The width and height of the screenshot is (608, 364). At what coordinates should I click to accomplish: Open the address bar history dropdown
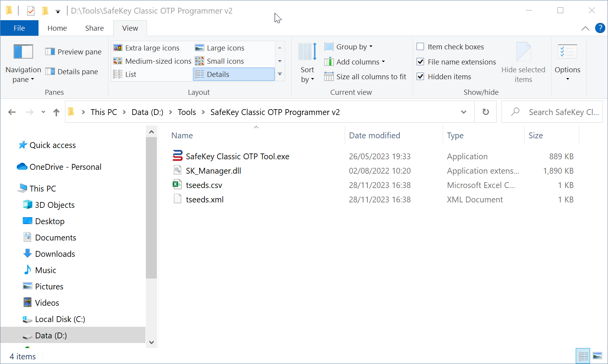[x=463, y=112]
